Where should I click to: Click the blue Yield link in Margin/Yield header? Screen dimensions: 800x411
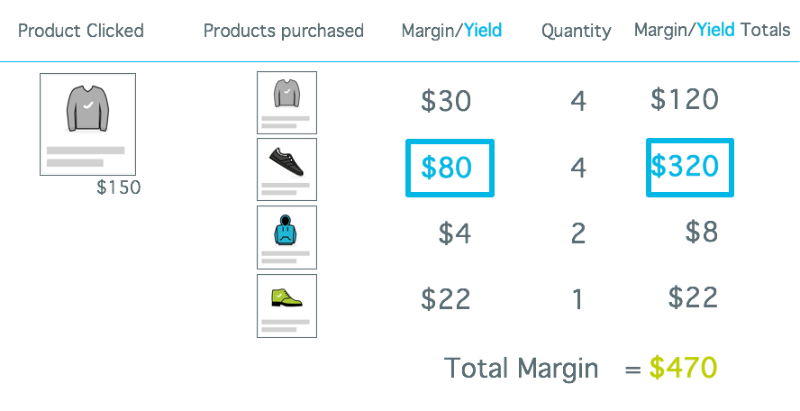click(x=483, y=31)
